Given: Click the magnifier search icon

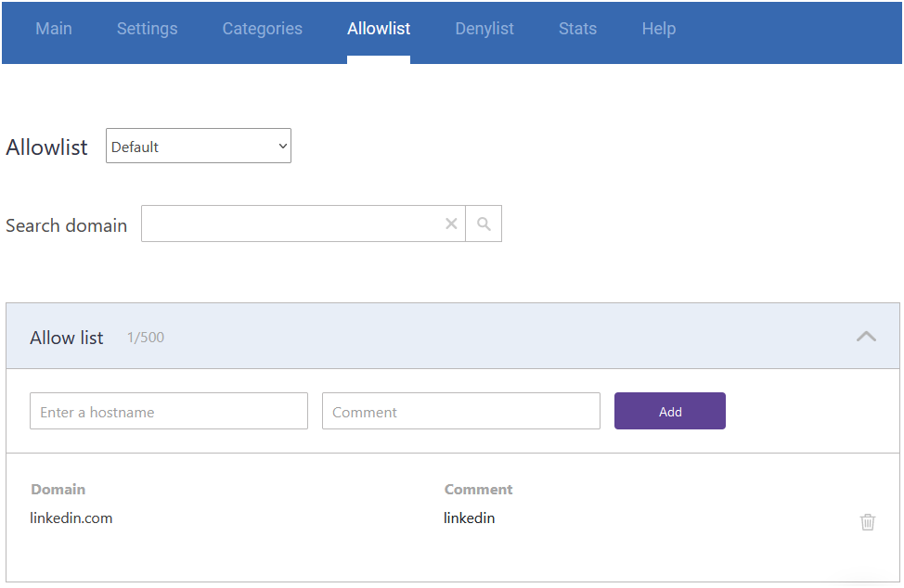Looking at the screenshot, I should (484, 224).
